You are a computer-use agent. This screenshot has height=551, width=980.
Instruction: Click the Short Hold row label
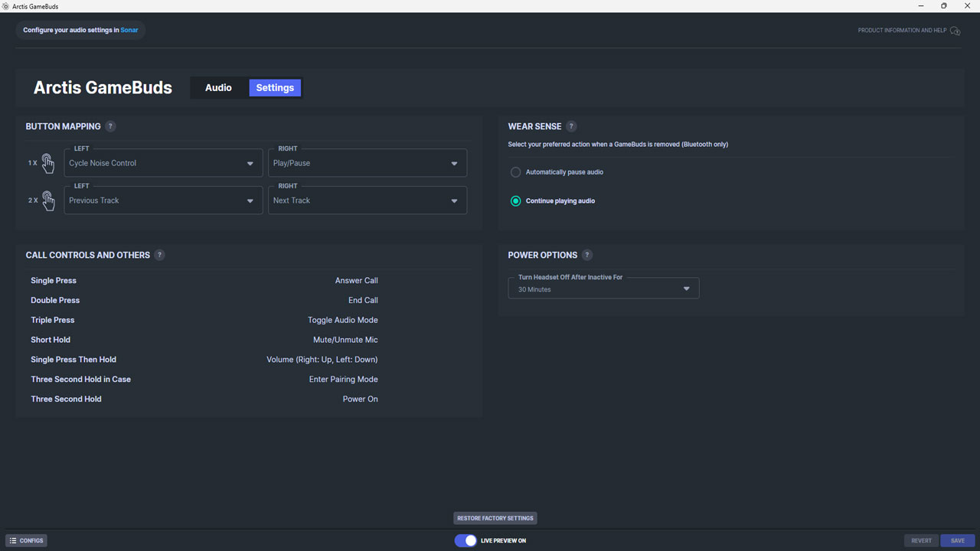pos(51,340)
